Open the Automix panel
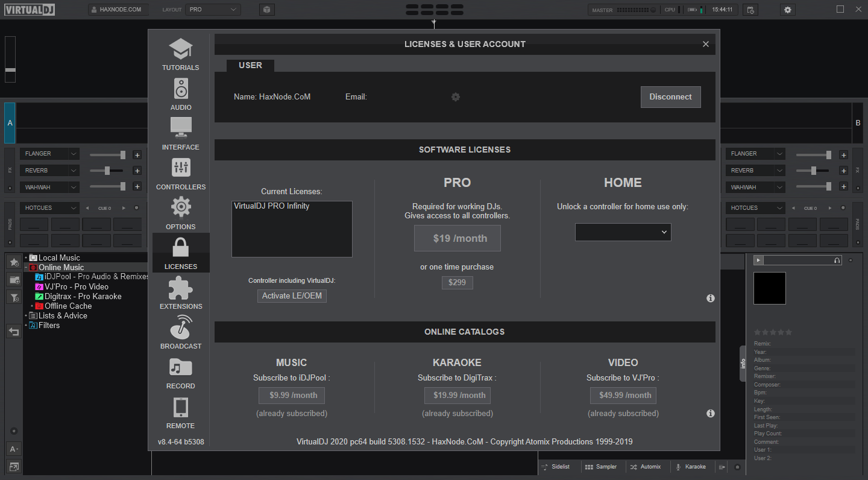Screen dimensions: 868x480 click(x=646, y=467)
